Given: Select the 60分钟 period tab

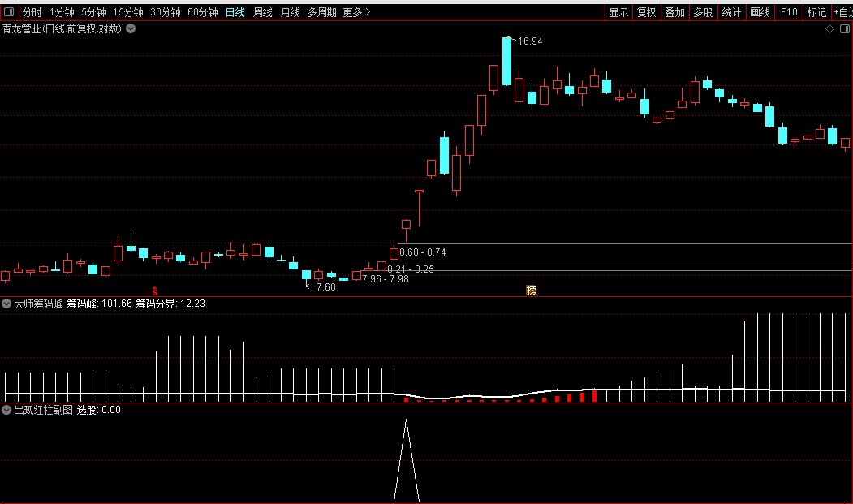Looking at the screenshot, I should pyautogui.click(x=202, y=12).
